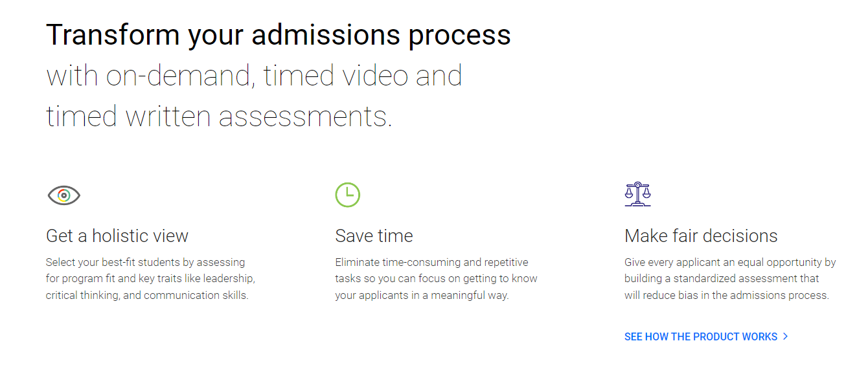
Task: Click the chevron arrow after product works
Action: [786, 336]
